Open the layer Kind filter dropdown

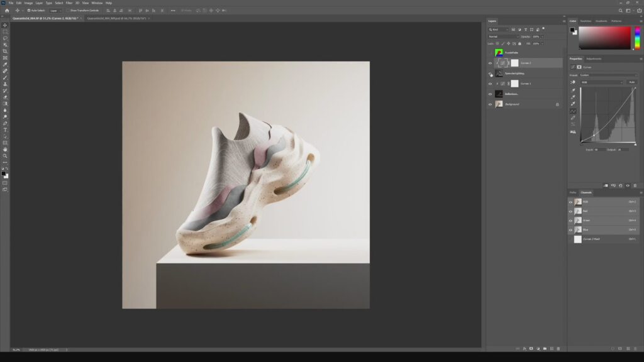(498, 30)
